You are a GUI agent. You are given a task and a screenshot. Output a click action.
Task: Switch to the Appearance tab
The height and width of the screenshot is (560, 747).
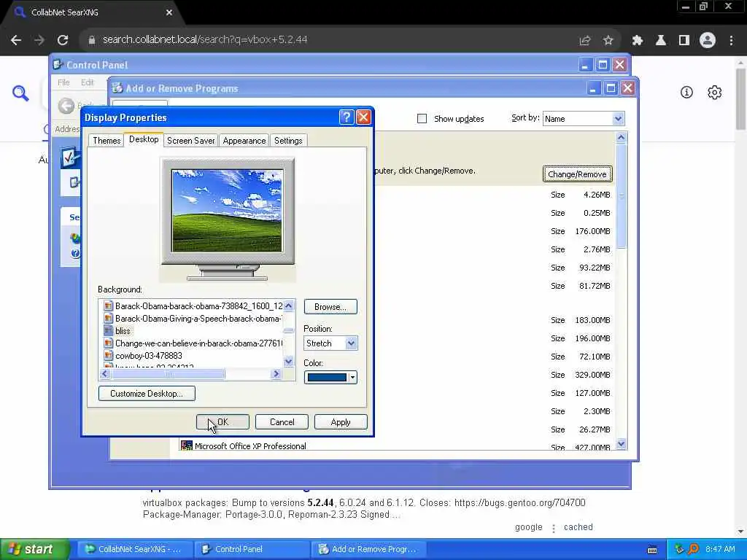pos(244,141)
